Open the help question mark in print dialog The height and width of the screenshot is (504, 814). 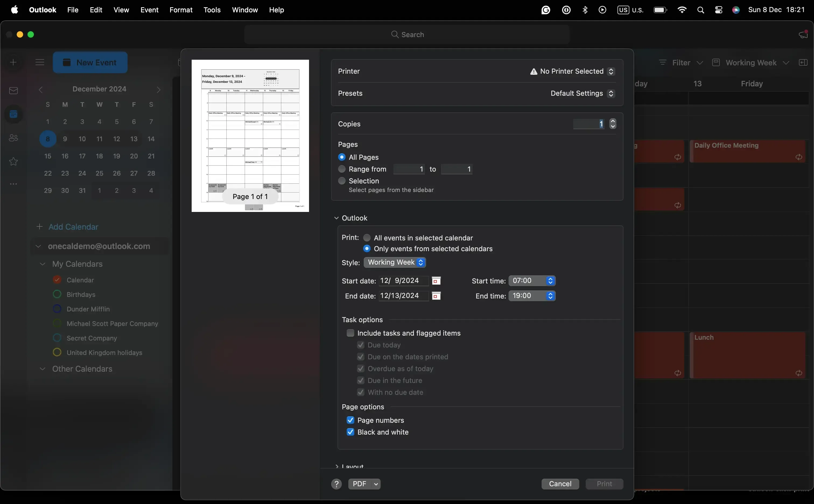[x=336, y=484]
